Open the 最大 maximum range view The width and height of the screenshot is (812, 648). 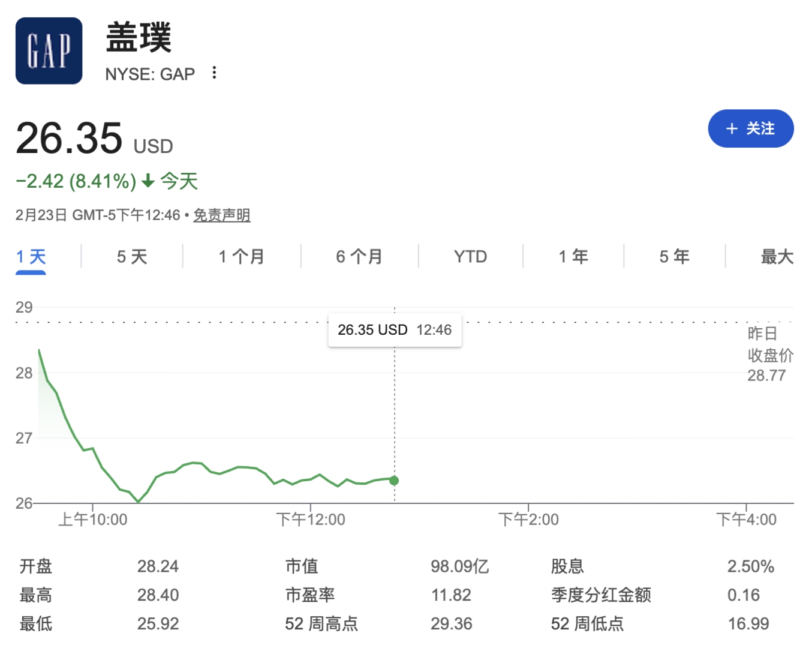(777, 256)
